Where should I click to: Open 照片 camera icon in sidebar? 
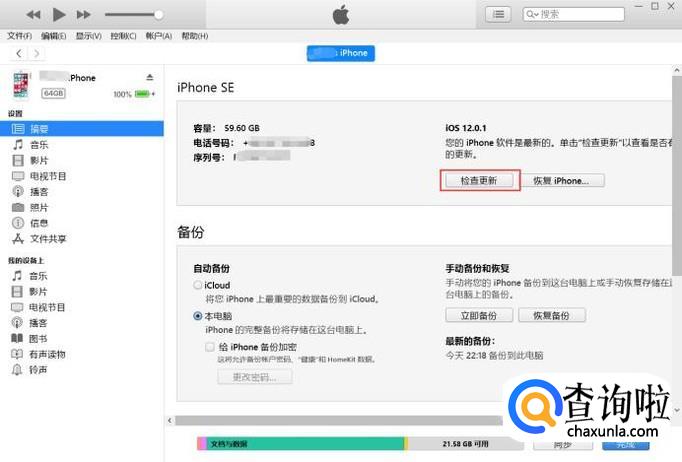pyautogui.click(x=18, y=207)
